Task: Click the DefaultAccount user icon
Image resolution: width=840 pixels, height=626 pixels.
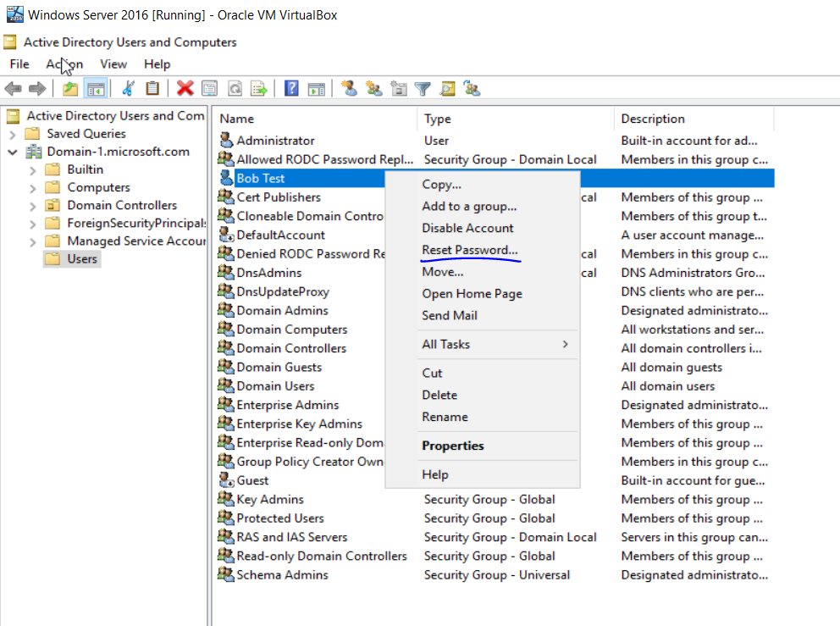Action: click(x=226, y=235)
